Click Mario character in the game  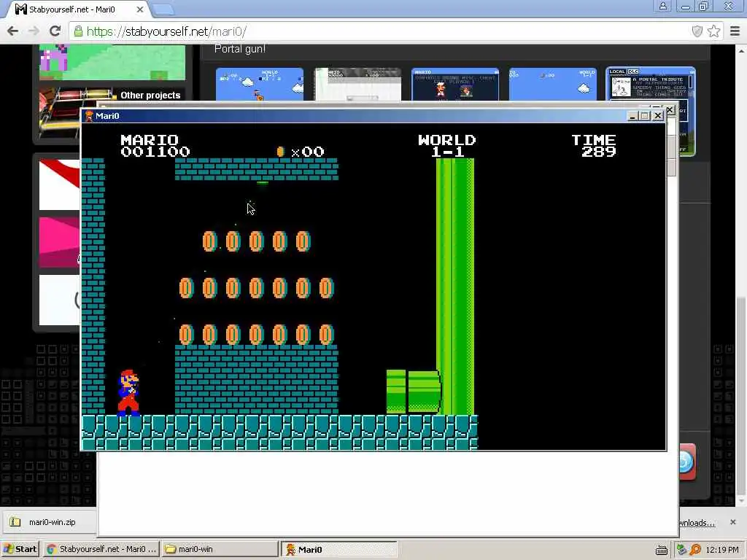coord(128,392)
